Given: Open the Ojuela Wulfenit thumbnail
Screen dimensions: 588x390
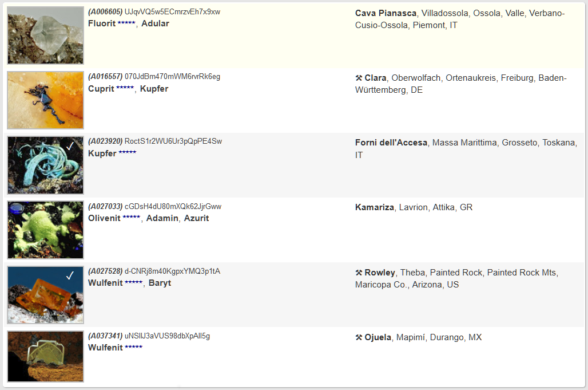Looking at the screenshot, I should click(46, 356).
